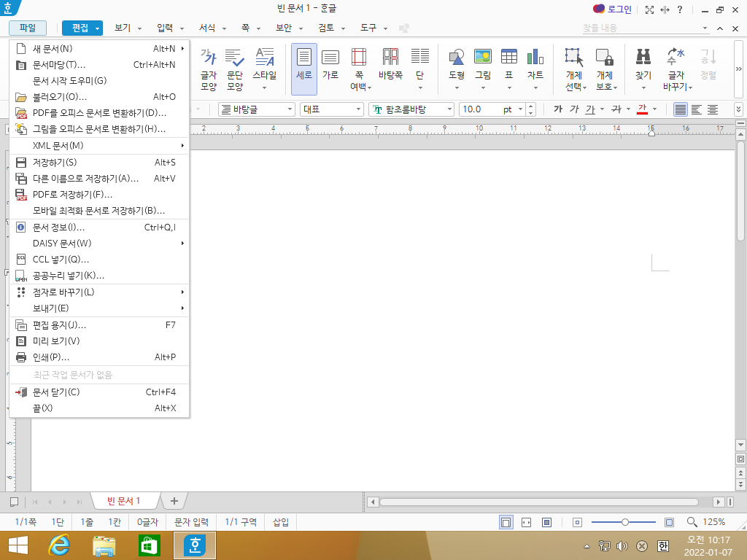Viewport: 747px width, 560px height.
Task: Toggle underline 가 formatting
Action: (x=591, y=109)
